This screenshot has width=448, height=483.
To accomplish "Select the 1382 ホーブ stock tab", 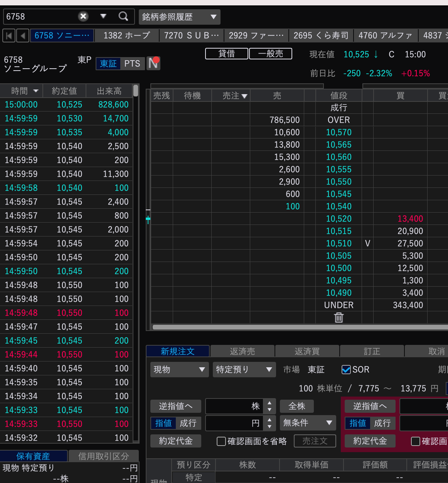I will pyautogui.click(x=127, y=35).
